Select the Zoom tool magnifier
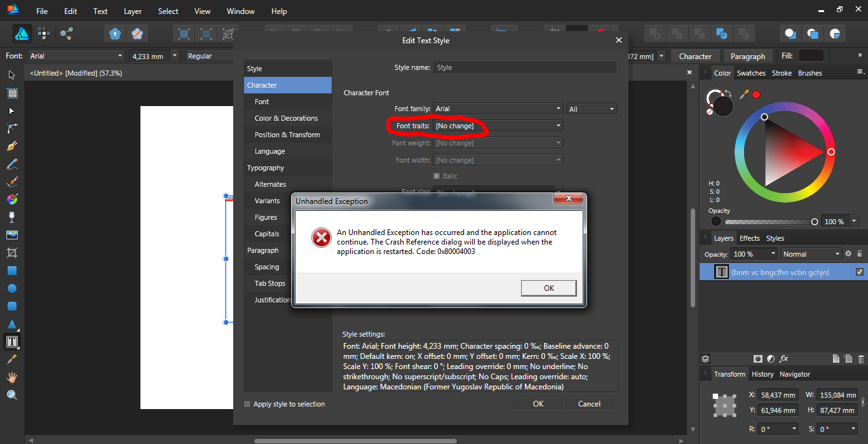868x444 pixels. point(11,395)
